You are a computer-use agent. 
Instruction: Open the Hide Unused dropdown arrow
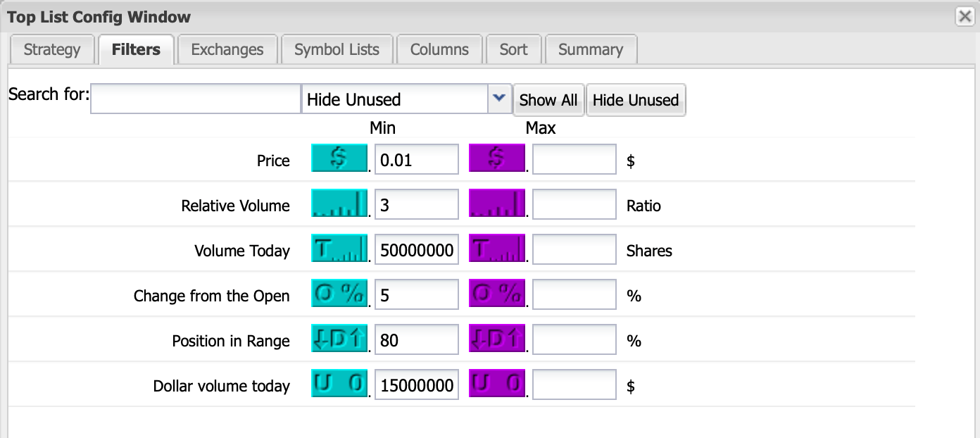[499, 99]
